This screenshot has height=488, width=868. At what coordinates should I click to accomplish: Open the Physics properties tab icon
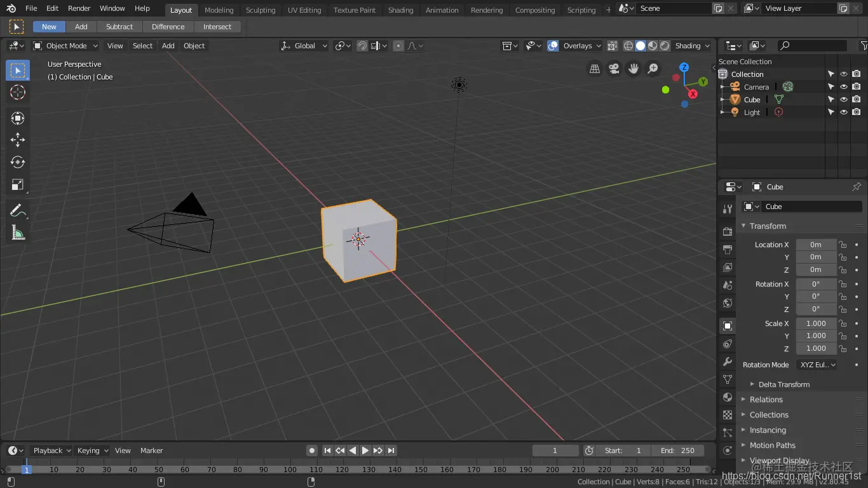click(x=728, y=451)
